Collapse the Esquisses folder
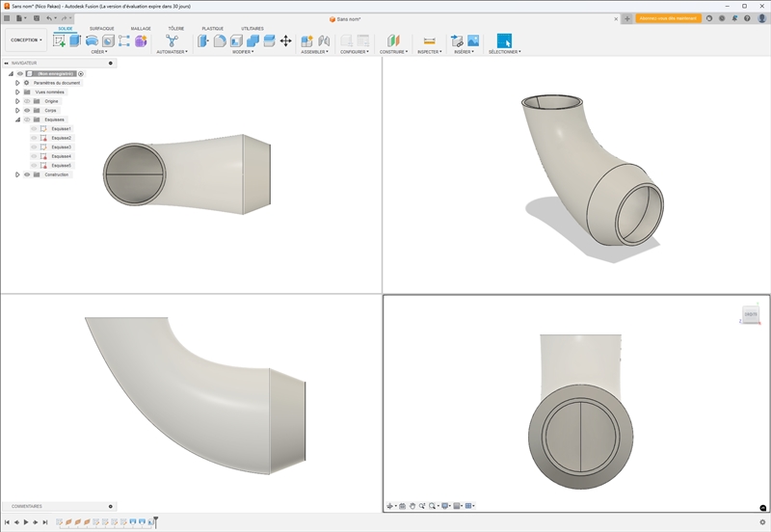The image size is (771, 532). click(x=17, y=120)
